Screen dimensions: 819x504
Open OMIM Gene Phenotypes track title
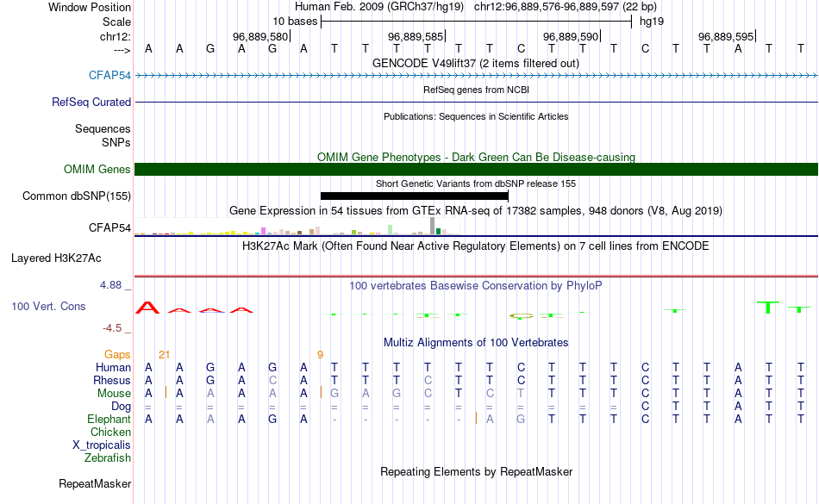pos(476,157)
